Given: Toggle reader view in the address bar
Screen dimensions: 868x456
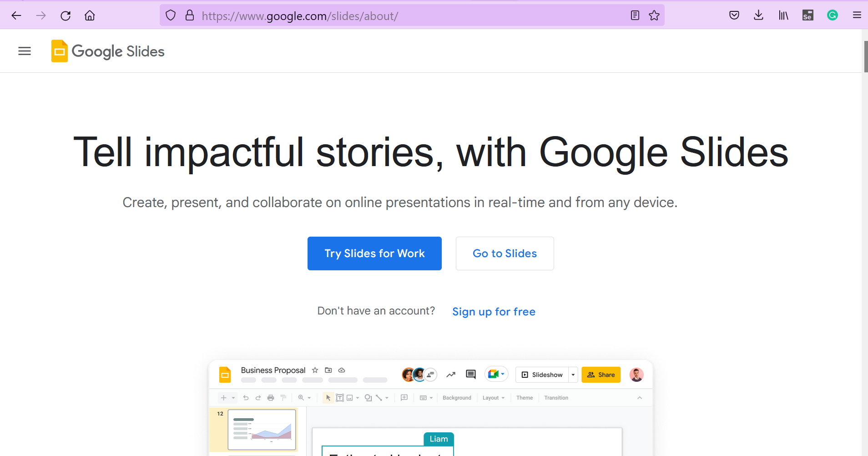Looking at the screenshot, I should click(635, 15).
